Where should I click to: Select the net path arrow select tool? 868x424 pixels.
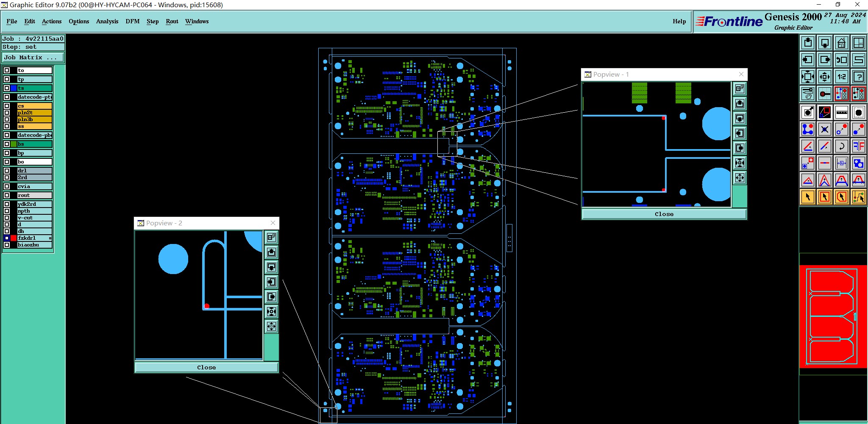click(x=859, y=197)
